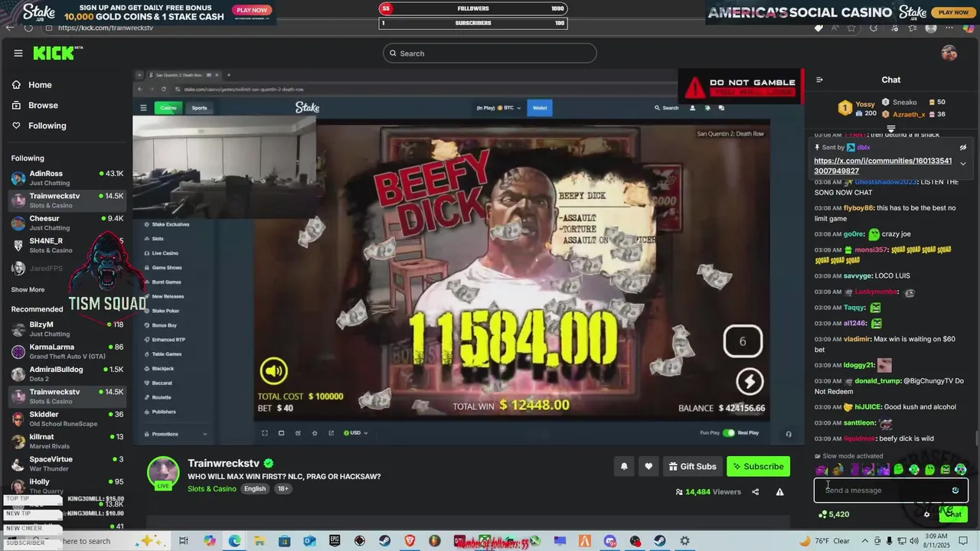Open Stake Exclusives in Stake menu

(x=171, y=224)
